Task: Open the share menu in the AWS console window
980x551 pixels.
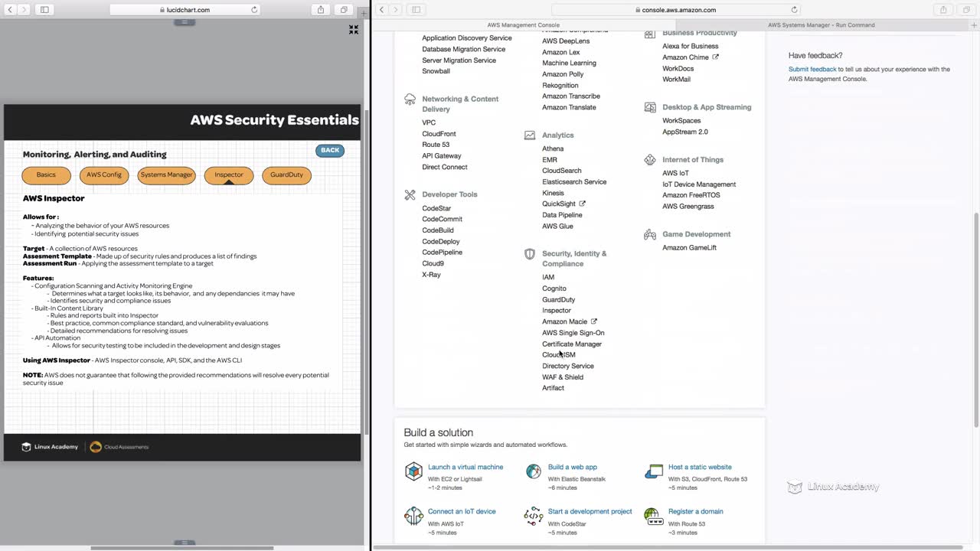Action: coord(943,10)
